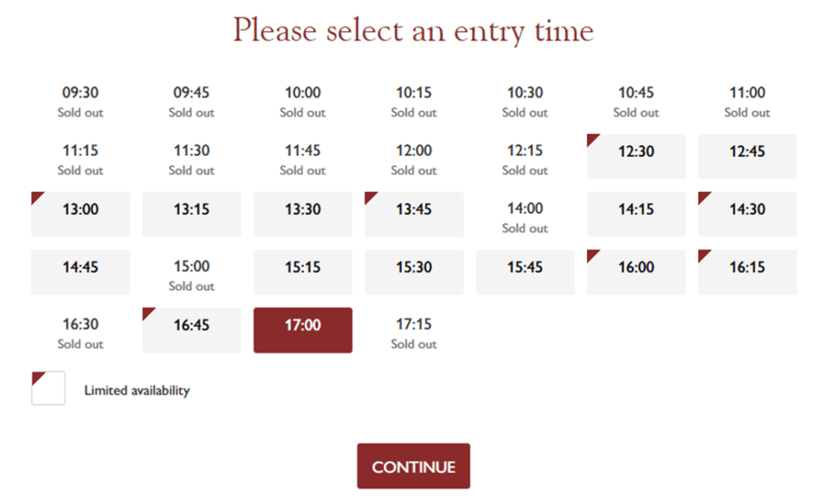Click the highlighted 17:00 time slot
Viewport: 835px width, 504px height.
[x=303, y=330]
